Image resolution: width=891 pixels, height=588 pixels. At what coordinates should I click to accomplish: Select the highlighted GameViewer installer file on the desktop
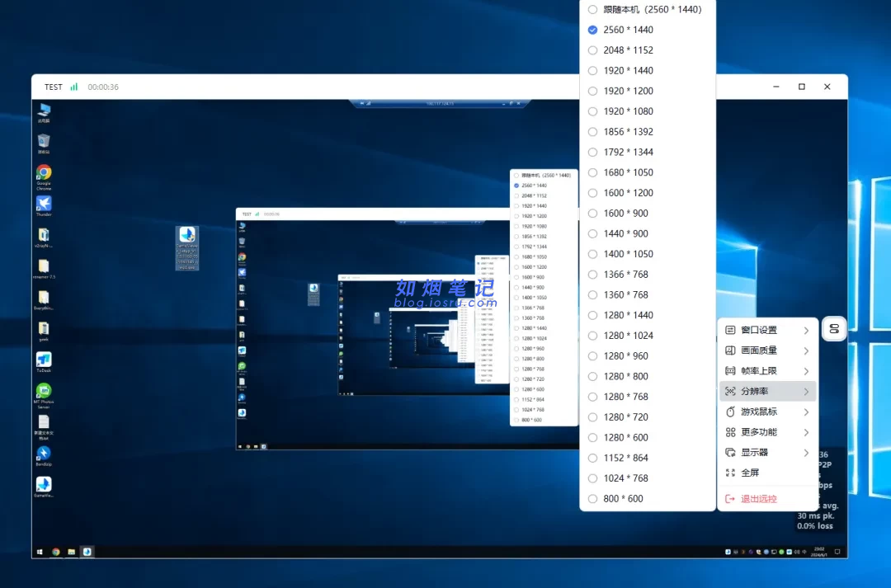187,248
